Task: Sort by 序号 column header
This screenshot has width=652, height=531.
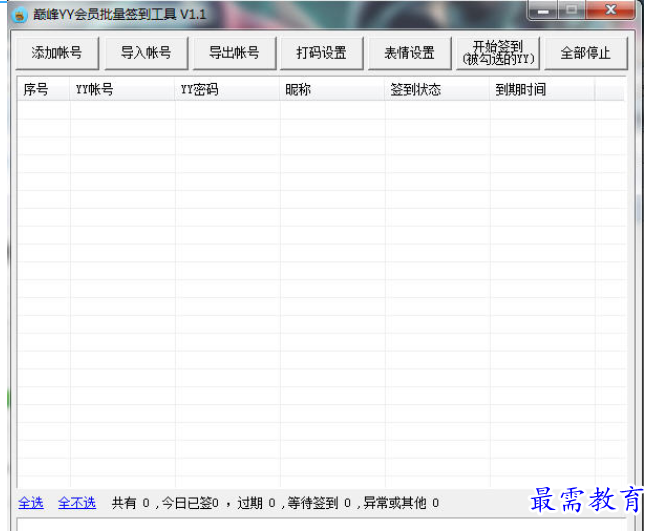Action: [43, 89]
